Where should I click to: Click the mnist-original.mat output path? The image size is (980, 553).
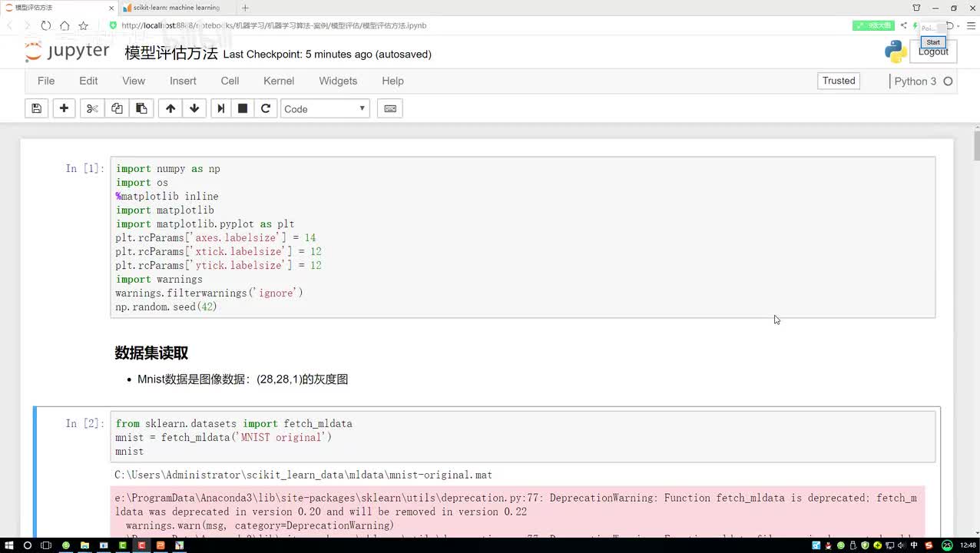point(303,475)
